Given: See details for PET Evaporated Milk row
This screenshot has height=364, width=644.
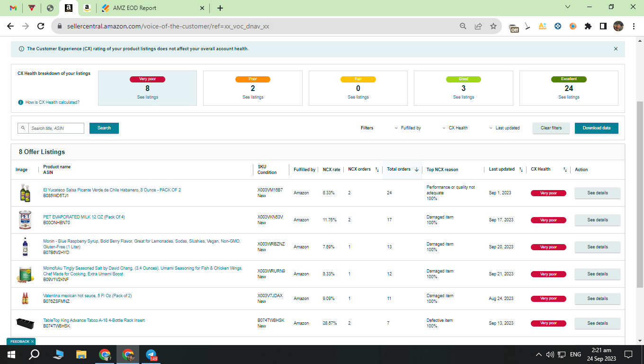Looking at the screenshot, I should click(597, 220).
